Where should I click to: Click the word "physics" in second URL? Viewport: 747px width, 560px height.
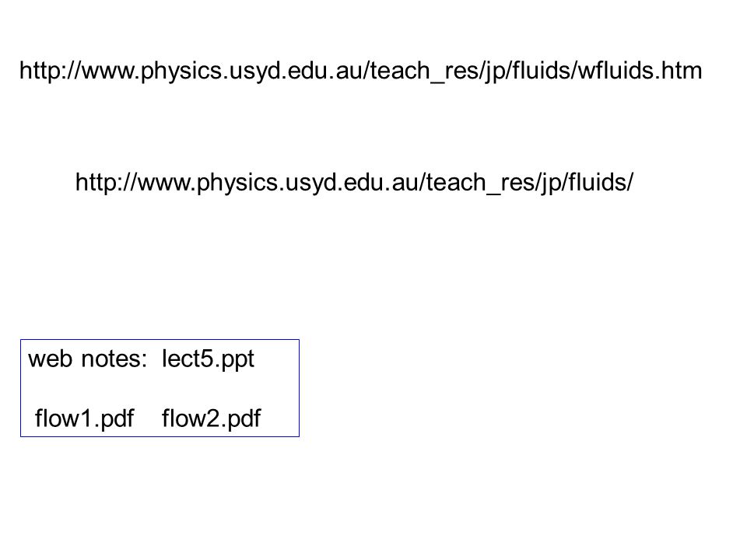[x=237, y=184]
